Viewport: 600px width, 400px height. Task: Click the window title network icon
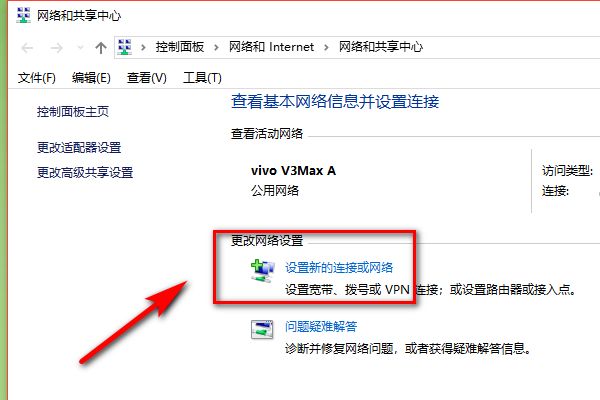coord(23,15)
